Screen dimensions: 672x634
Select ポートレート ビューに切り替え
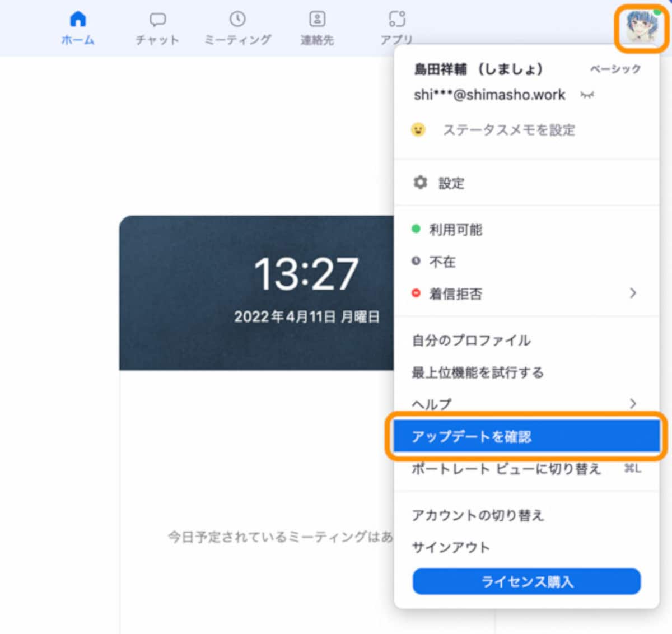(x=526, y=468)
